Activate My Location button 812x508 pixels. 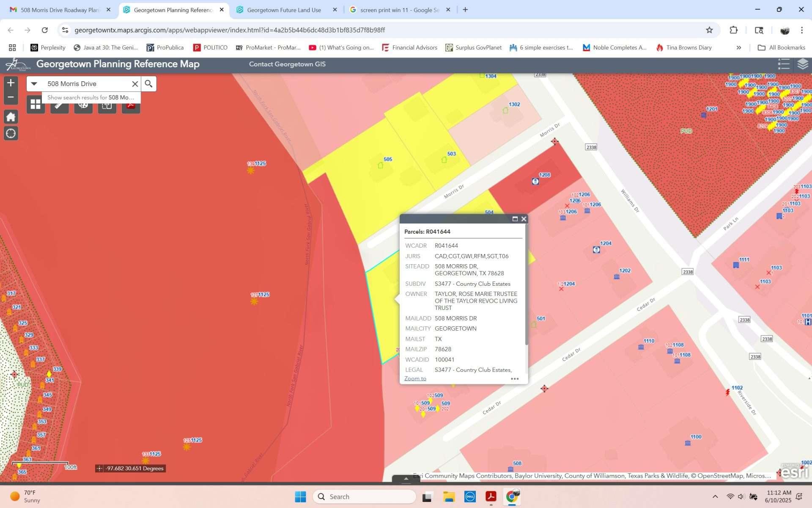[11, 134]
